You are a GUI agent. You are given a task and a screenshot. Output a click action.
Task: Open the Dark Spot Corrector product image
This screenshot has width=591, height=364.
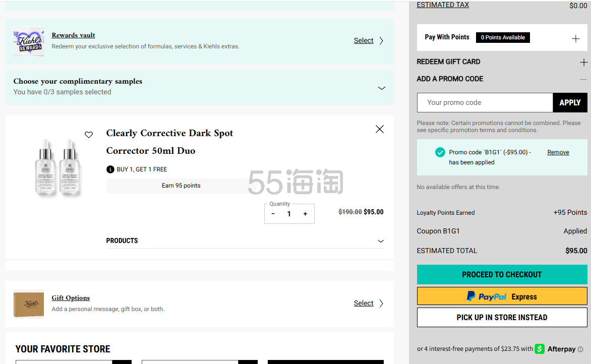pyautogui.click(x=57, y=167)
